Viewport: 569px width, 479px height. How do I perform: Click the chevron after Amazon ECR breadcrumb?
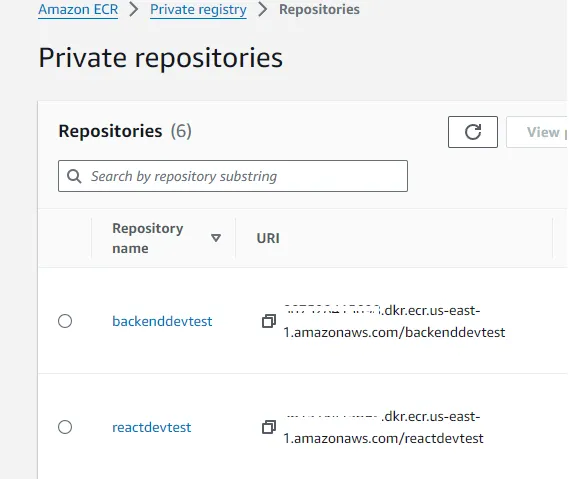click(134, 9)
